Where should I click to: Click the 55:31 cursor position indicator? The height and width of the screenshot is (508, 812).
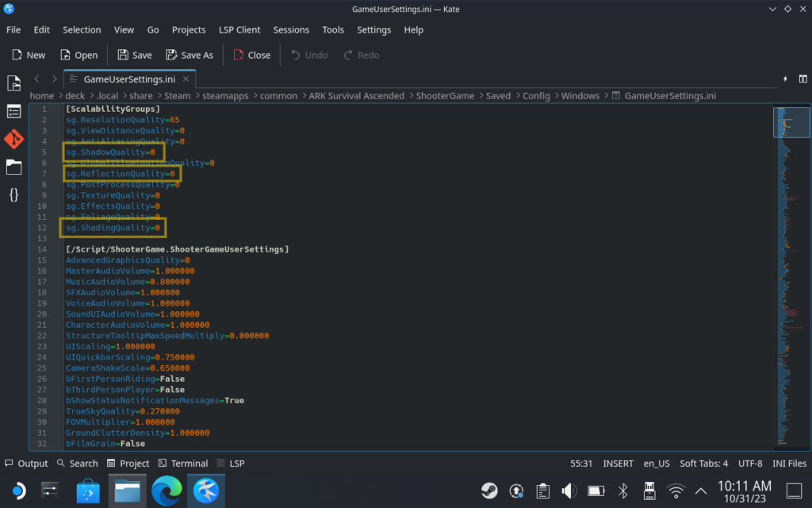coord(581,464)
